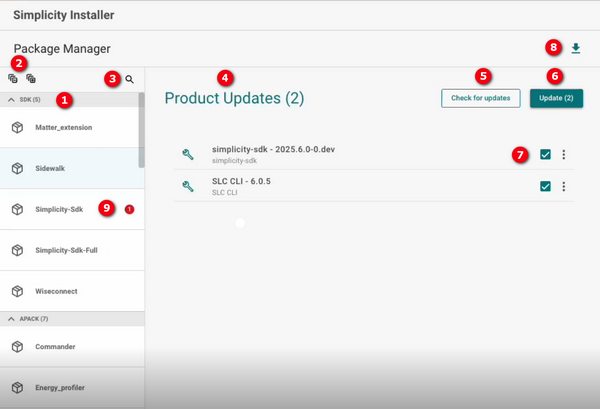The height and width of the screenshot is (409, 600).
Task: Click the SLC CLI - 6.0.5 title
Action: point(241,181)
